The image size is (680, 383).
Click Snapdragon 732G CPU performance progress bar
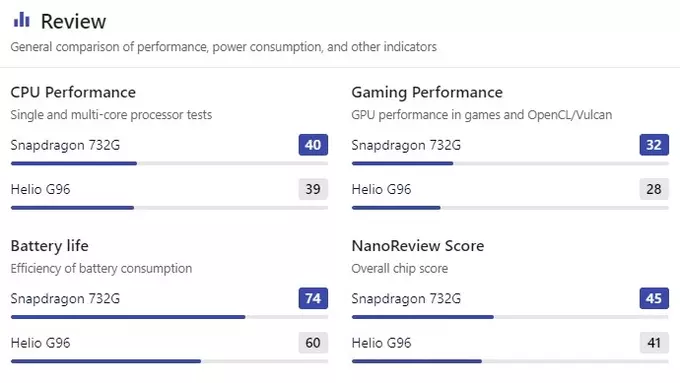pyautogui.click(x=169, y=164)
